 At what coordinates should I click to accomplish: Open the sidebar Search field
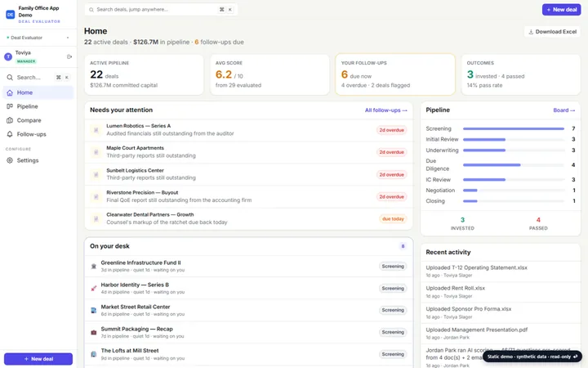pos(38,78)
